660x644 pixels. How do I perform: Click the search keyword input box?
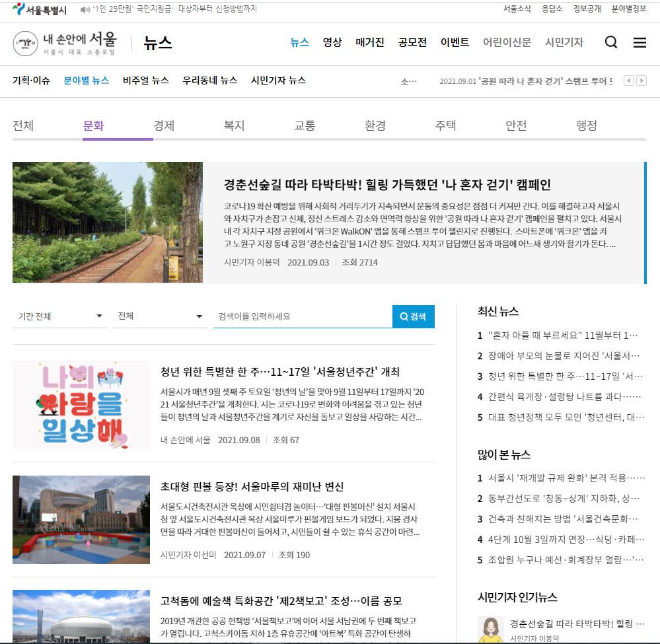[303, 316]
